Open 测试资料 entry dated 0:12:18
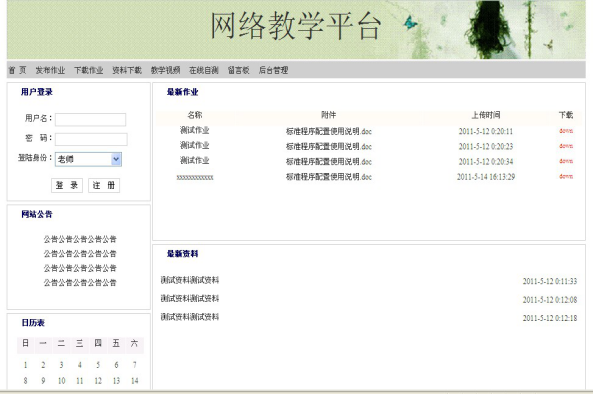 tap(189, 317)
